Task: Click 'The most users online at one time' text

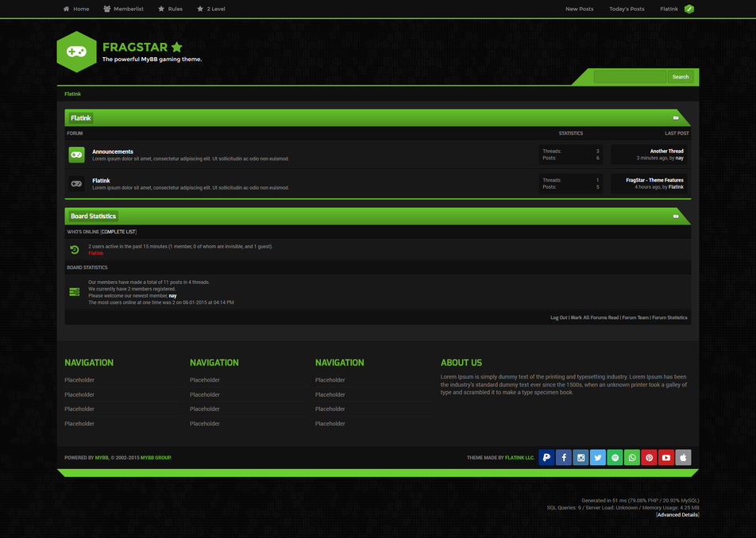Action: coord(161,302)
